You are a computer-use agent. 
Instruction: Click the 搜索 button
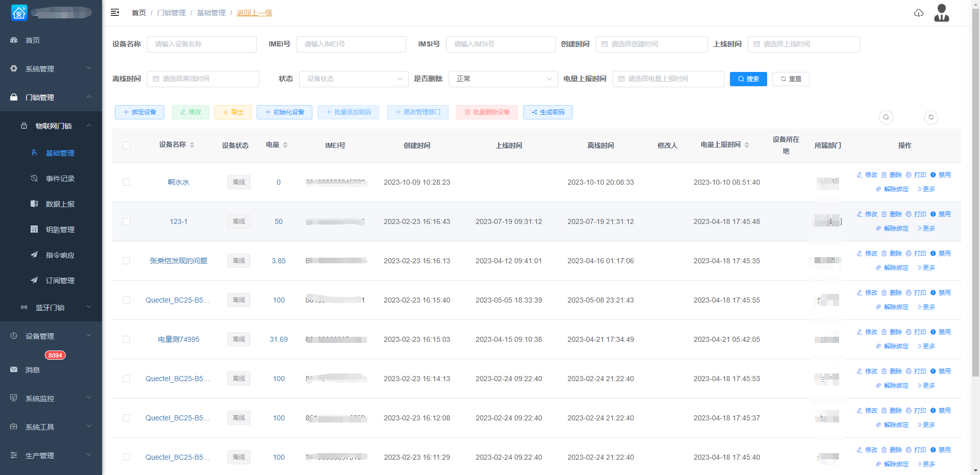coord(748,79)
